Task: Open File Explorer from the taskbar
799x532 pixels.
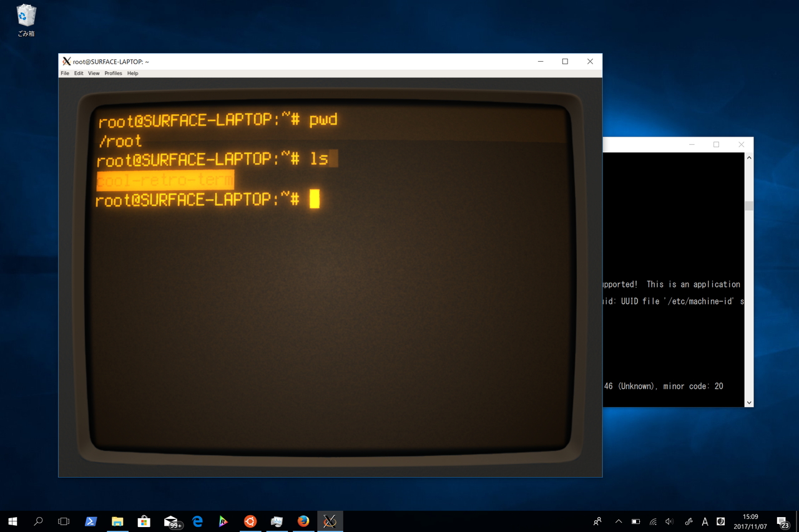Action: click(117, 521)
